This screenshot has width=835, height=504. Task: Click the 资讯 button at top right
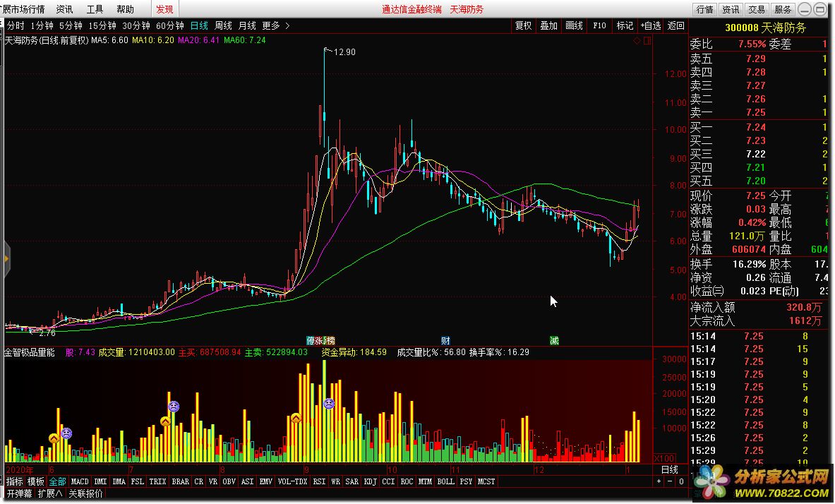pos(731,10)
